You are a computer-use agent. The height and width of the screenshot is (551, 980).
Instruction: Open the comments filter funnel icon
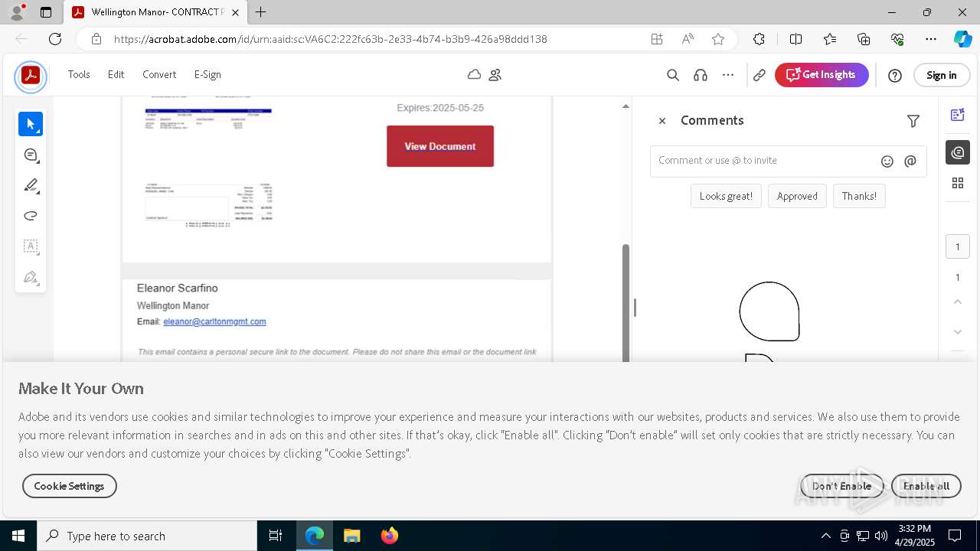tap(913, 121)
